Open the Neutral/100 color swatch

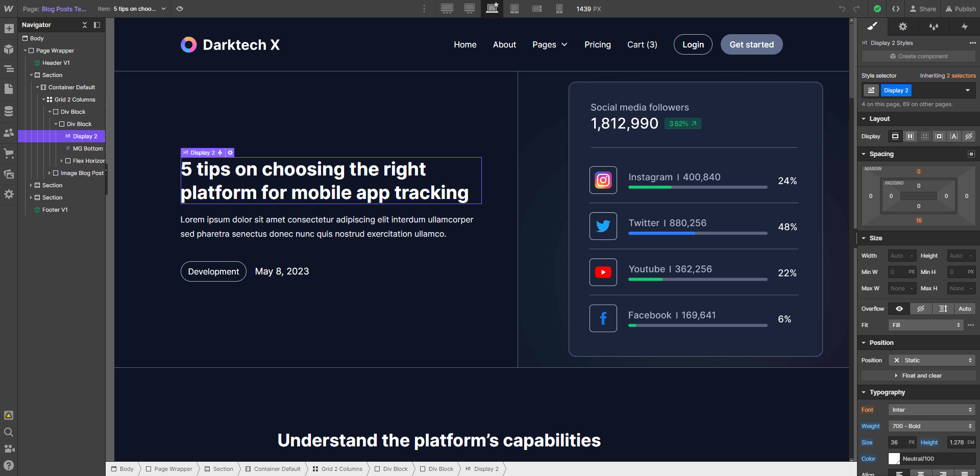point(894,459)
